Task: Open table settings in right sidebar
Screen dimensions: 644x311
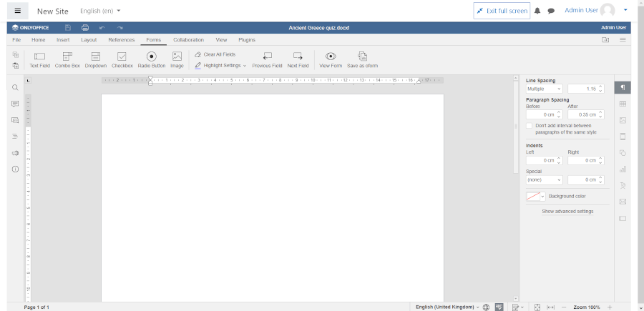Action: click(623, 104)
